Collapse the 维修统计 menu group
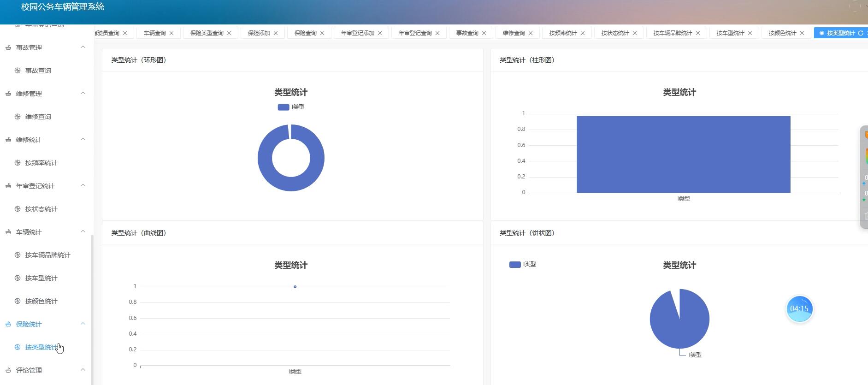The image size is (868, 385). (x=83, y=139)
